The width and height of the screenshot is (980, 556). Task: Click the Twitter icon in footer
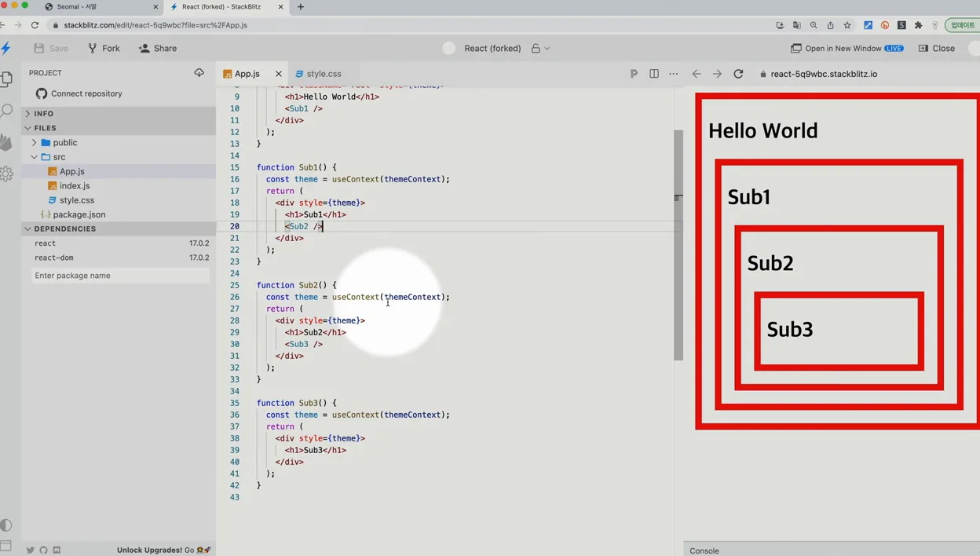[30, 550]
